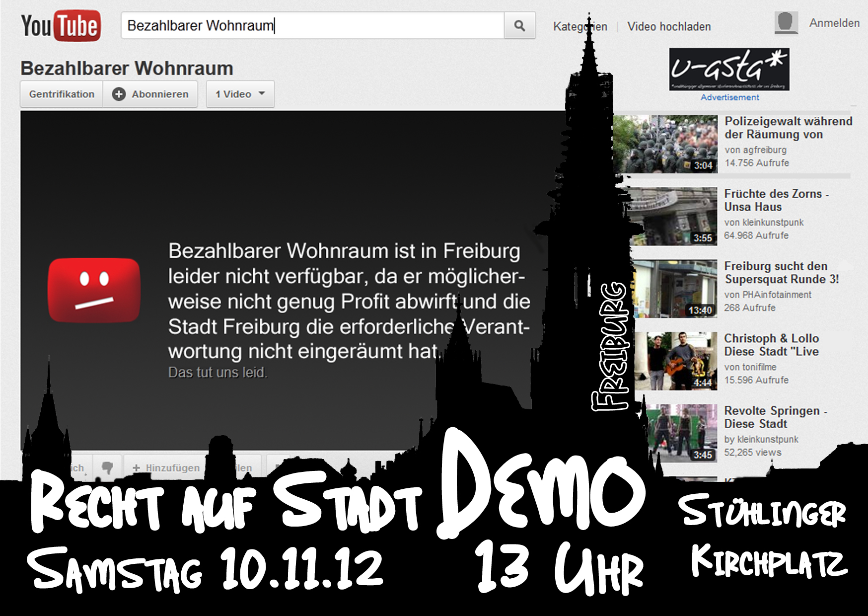Click the red sad-face error icon
This screenshot has width=868, height=616.
click(94, 290)
